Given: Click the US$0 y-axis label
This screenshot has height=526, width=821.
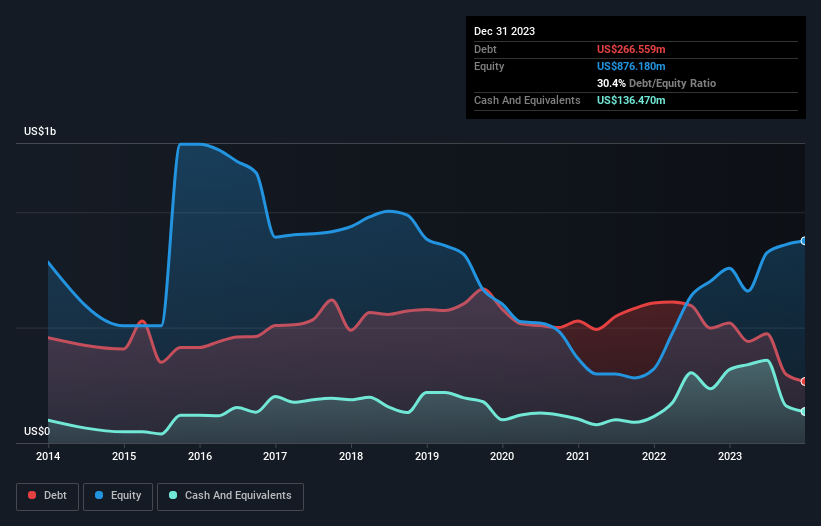Looking at the screenshot, I should click(37, 431).
